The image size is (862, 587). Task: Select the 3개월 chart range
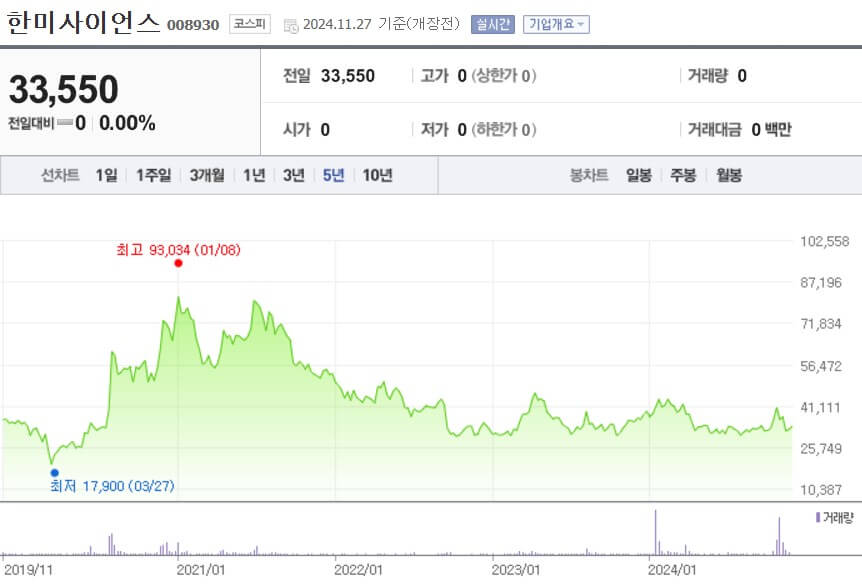pos(204,174)
